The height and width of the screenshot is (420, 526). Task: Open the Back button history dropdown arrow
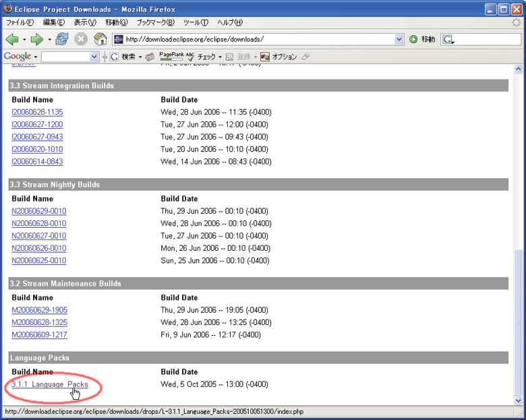(x=24, y=40)
